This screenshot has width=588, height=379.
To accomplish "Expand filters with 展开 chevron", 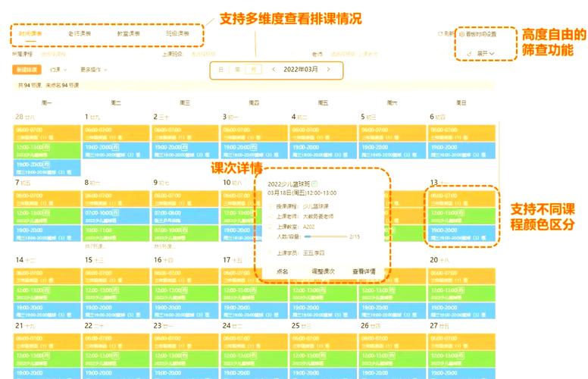I will [x=486, y=54].
